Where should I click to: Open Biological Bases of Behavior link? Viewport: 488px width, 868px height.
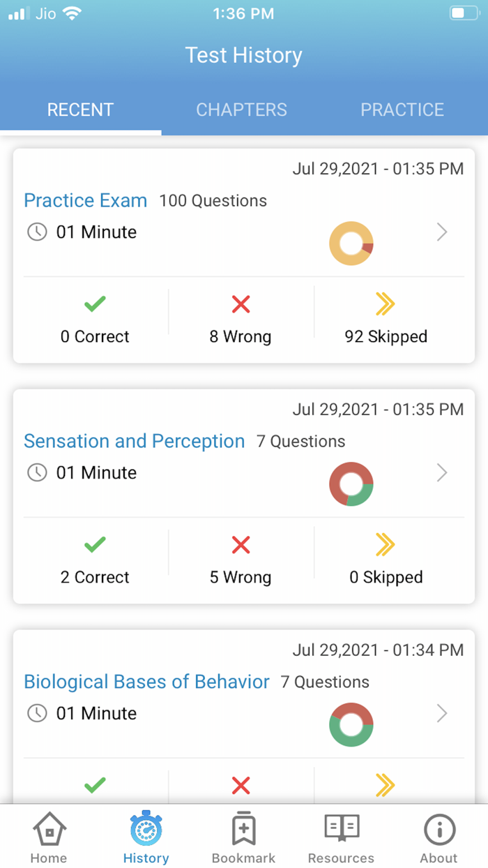(146, 682)
